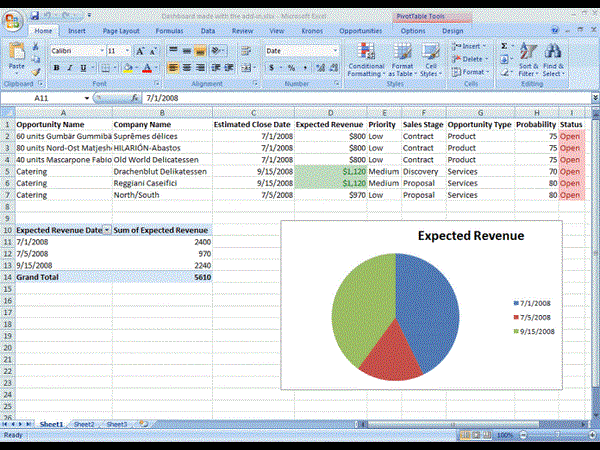Click the Paste icon in Clipboard group
The image size is (600, 450).
pyautogui.click(x=16, y=55)
